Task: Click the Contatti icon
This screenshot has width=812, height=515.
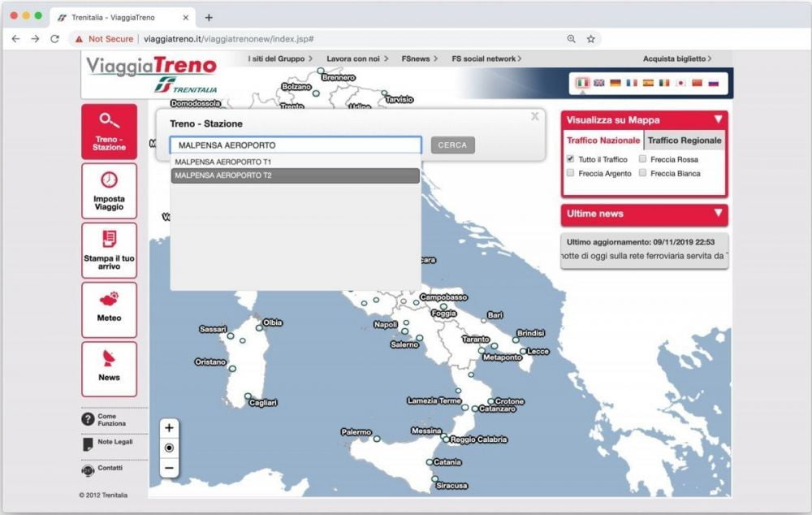Action: pos(87,469)
